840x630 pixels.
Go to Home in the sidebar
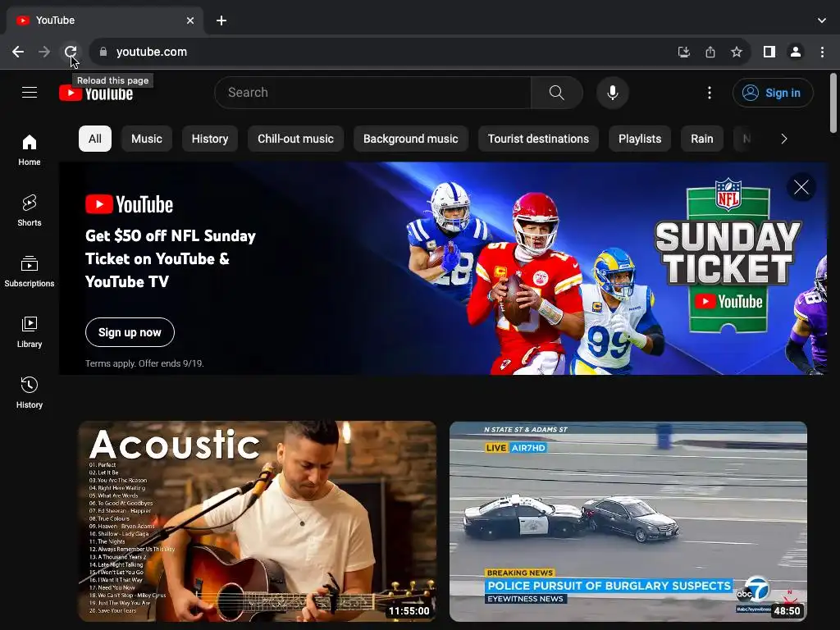30,150
